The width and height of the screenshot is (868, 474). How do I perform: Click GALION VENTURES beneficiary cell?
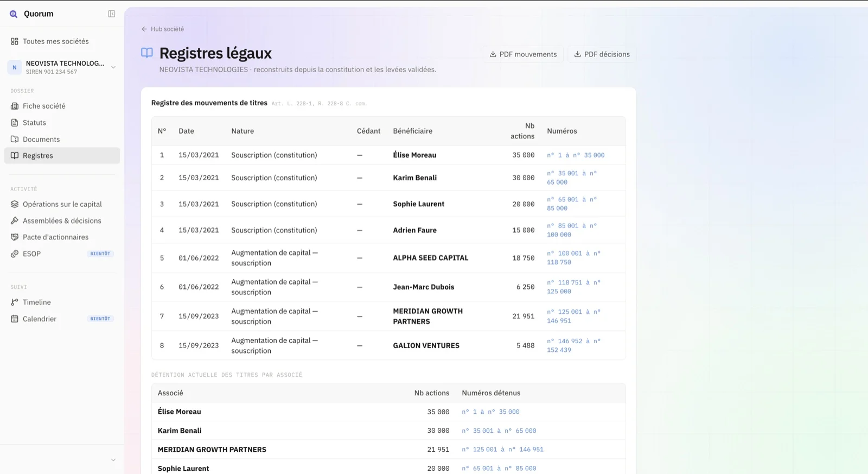[x=426, y=346]
